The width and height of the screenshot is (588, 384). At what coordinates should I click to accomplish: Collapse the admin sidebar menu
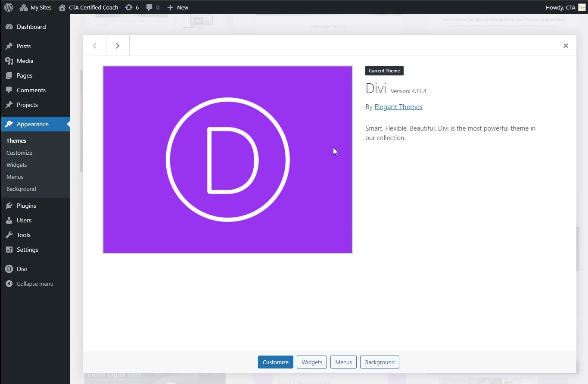[34, 284]
